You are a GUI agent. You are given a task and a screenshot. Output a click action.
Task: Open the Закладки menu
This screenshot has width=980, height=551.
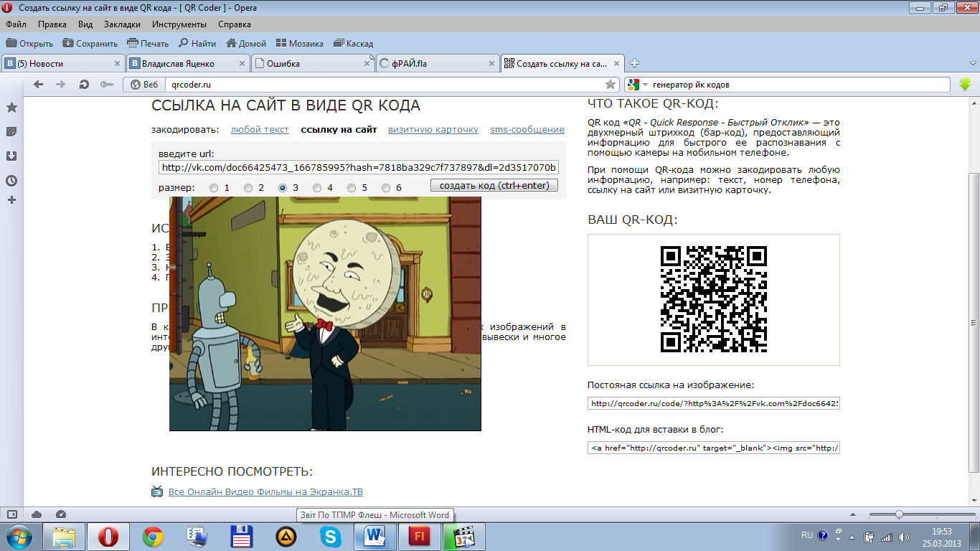point(122,24)
